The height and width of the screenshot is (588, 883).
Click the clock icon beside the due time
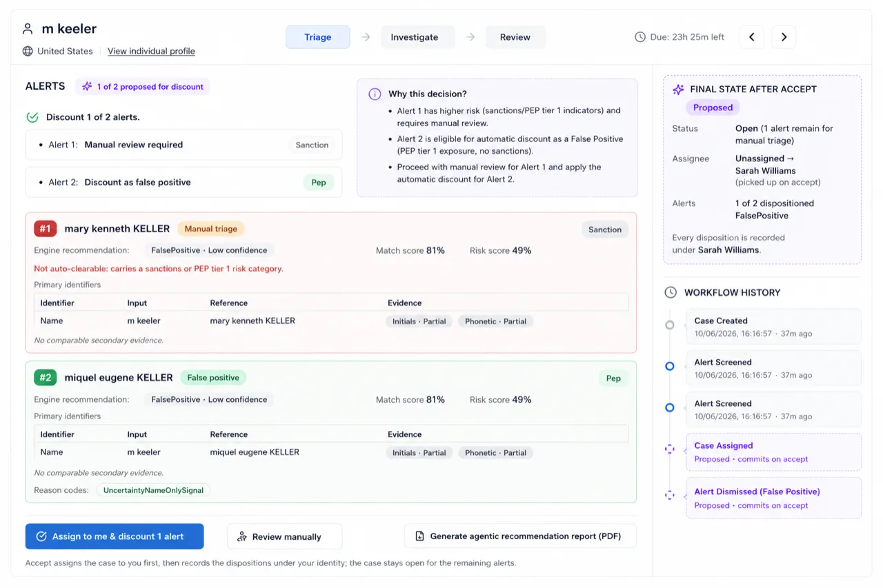[640, 37]
